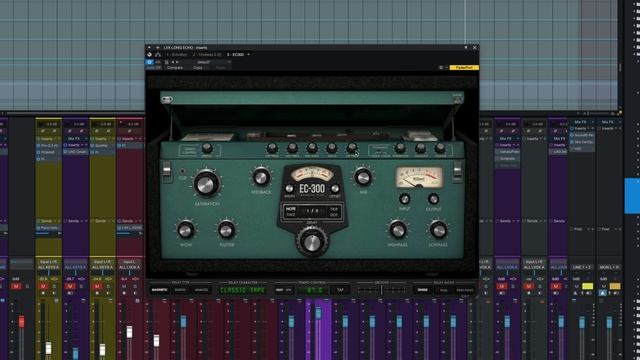The width and height of the screenshot is (640, 360).
Task: Click the red fader handle in the mixer
Action: (x=21, y=321)
